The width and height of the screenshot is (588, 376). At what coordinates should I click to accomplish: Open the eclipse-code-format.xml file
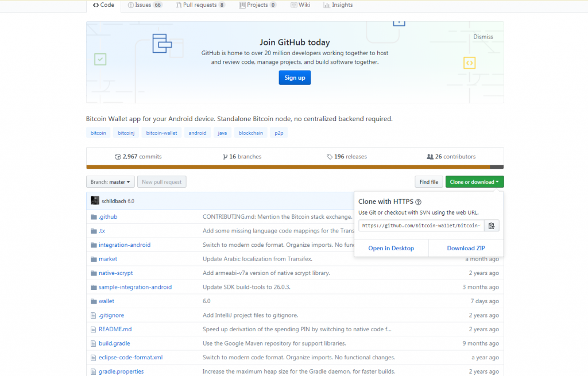click(131, 357)
